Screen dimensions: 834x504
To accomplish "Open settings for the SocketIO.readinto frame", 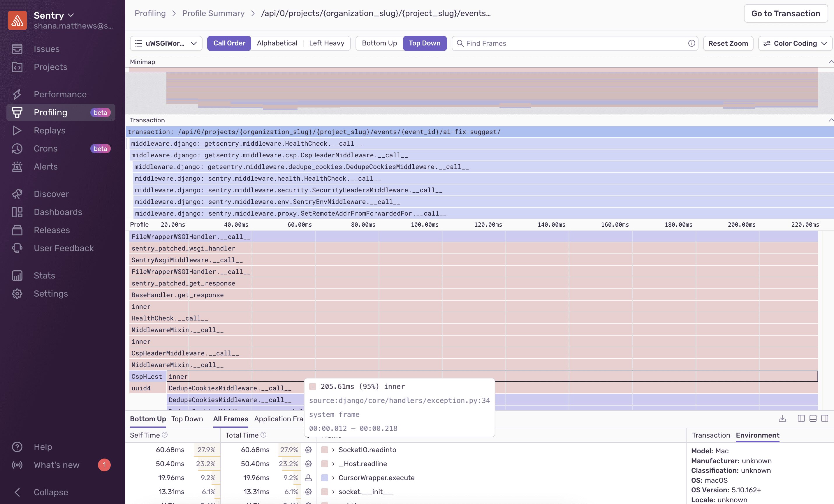I will point(308,450).
